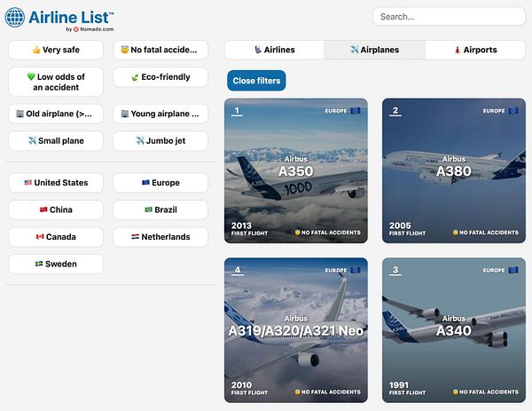Click the plane icon on Jumbo jet

point(140,140)
